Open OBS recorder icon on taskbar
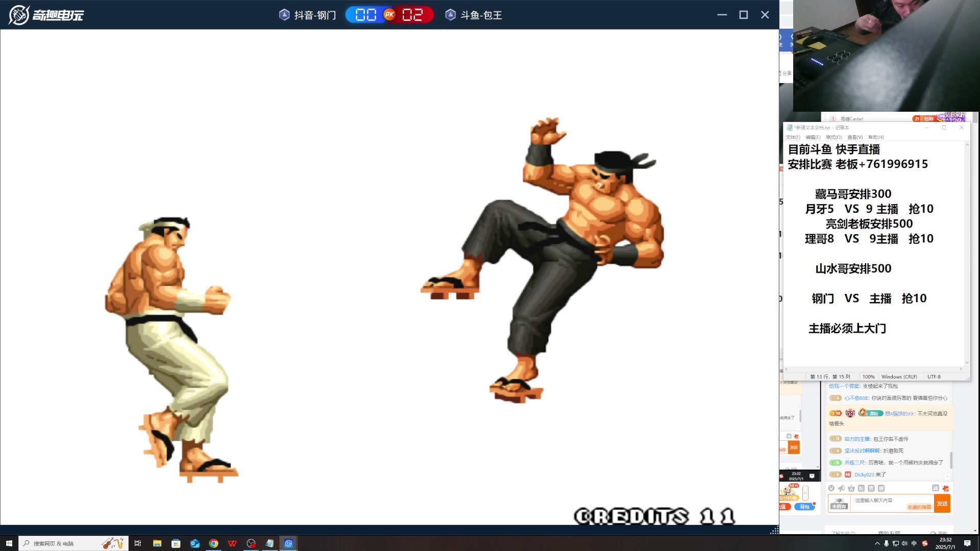980x551 pixels. tap(251, 543)
